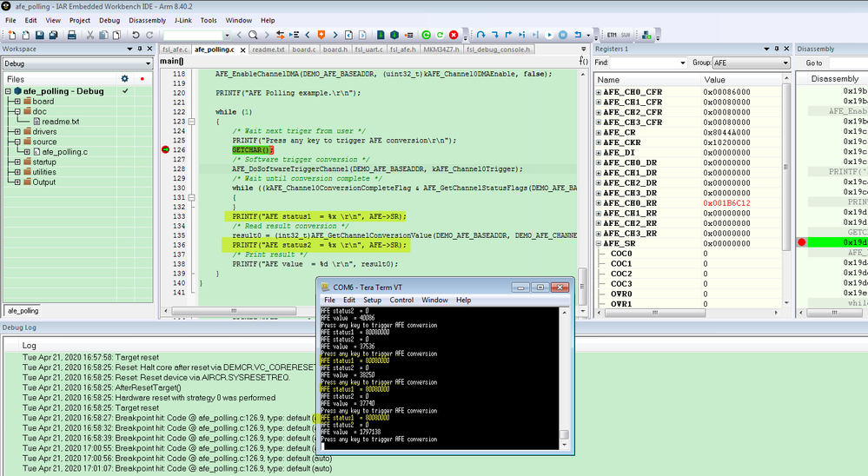The image size is (868, 476).
Task: Collapse the code fold at line 131
Action: [191, 197]
